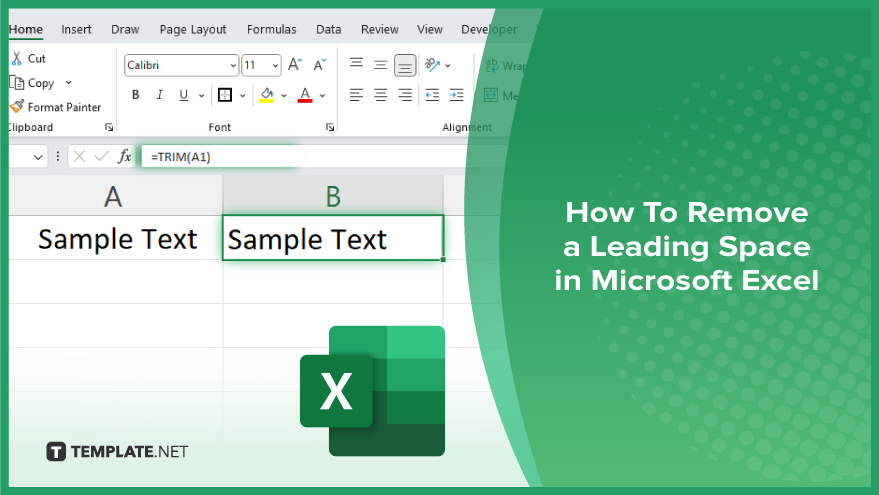Apply the red font color
The image size is (879, 495).
point(305,95)
